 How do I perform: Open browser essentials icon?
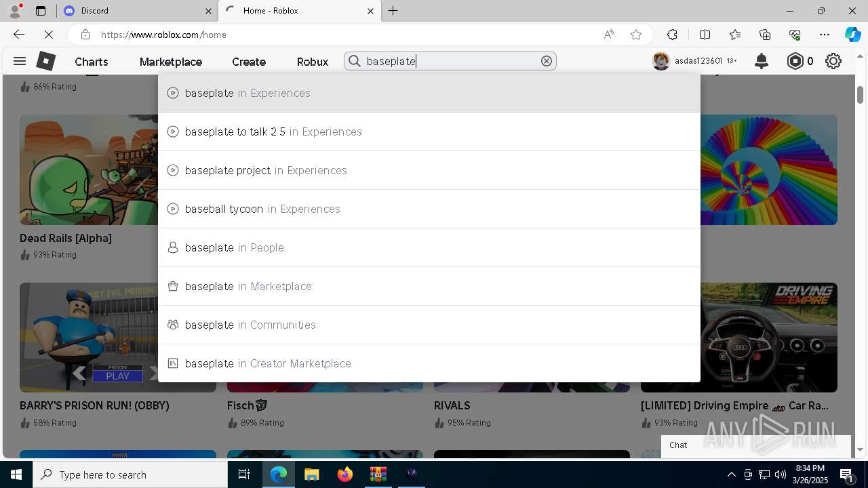(x=795, y=35)
